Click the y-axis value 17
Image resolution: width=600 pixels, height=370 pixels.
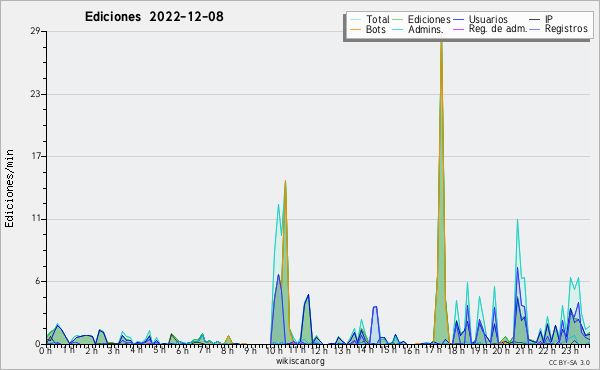click(x=36, y=156)
